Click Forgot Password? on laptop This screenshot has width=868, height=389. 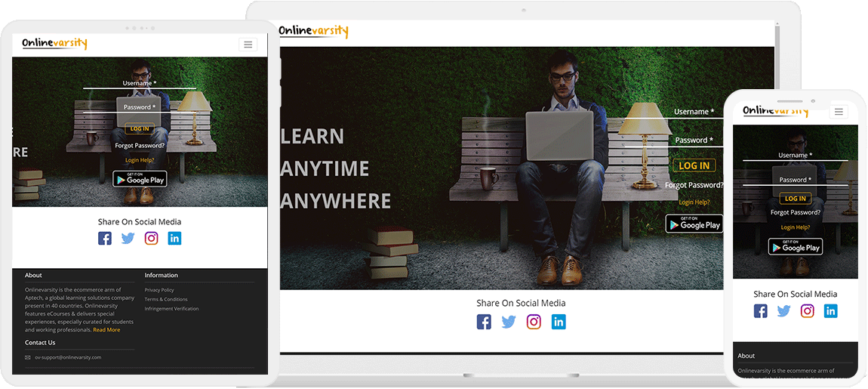tap(694, 185)
